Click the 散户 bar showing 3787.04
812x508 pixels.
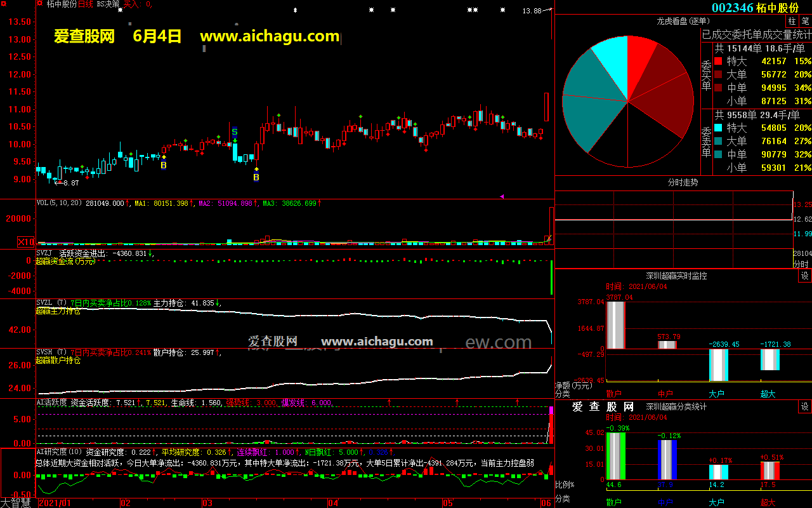615,325
